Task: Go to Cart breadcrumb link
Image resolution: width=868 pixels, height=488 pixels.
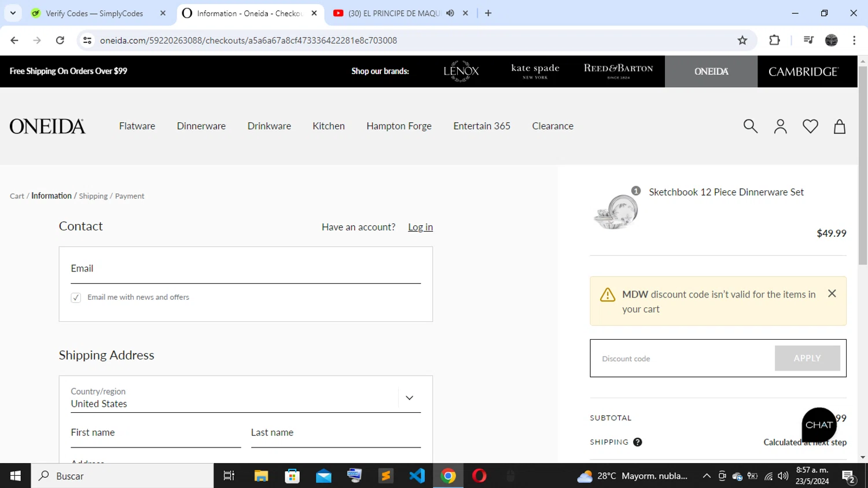Action: coord(17,196)
